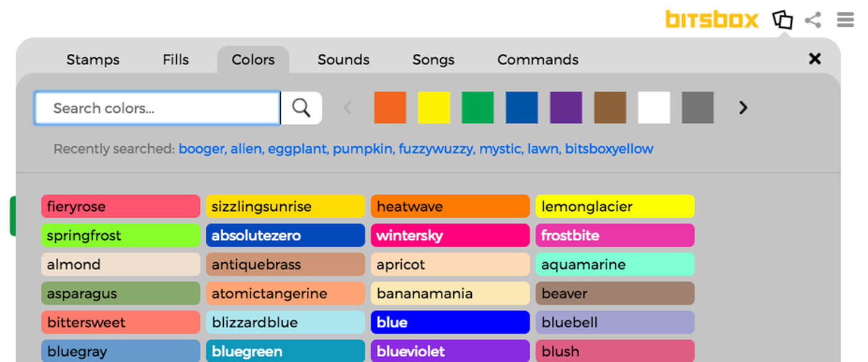The height and width of the screenshot is (362, 868).
Task: Choose the wintersky color
Action: pos(450,236)
